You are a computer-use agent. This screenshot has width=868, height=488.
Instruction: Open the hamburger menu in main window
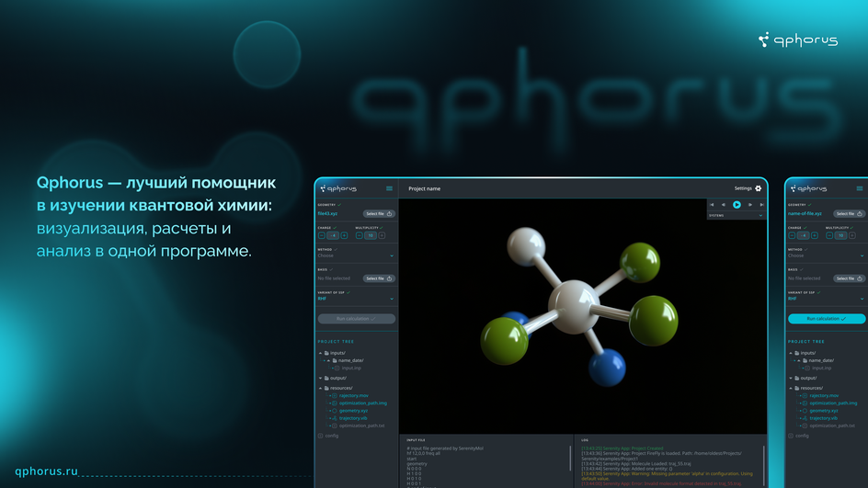pos(389,188)
